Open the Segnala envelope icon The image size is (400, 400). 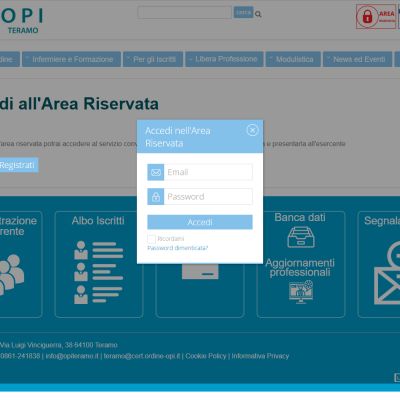[x=387, y=273]
